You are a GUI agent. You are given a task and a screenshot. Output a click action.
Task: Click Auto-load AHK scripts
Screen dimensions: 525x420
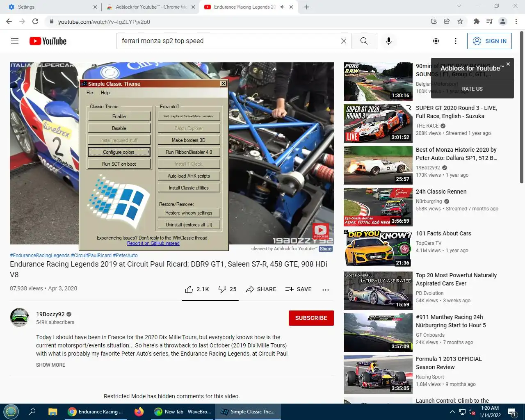189,176
